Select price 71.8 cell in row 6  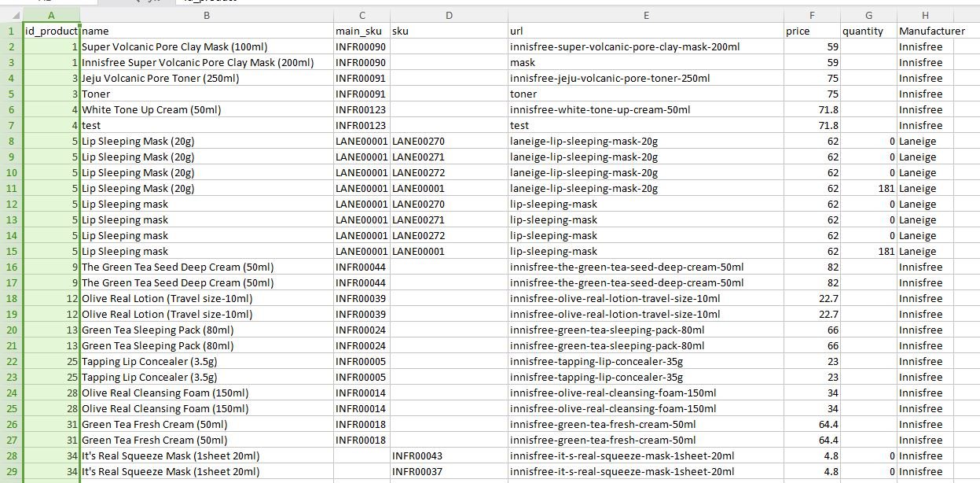pyautogui.click(x=812, y=109)
